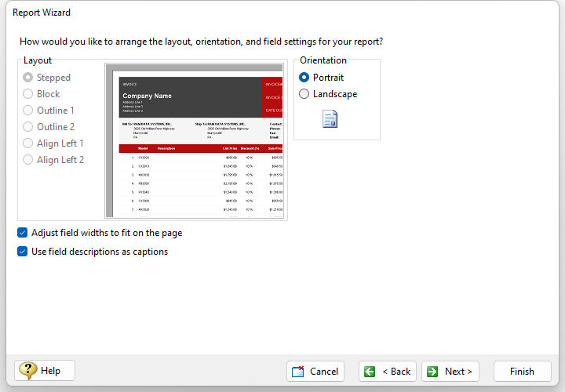
Task: Cancel the Report Wizard
Action: click(x=315, y=371)
